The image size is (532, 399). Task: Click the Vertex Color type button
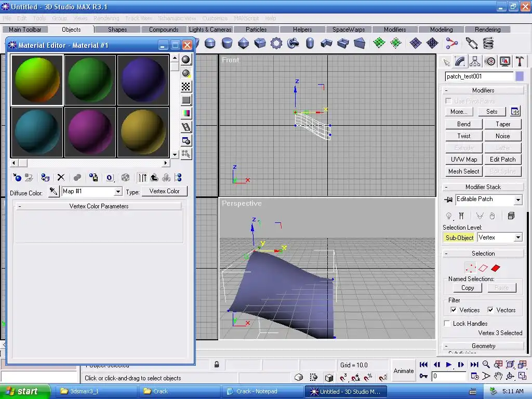[164, 191]
